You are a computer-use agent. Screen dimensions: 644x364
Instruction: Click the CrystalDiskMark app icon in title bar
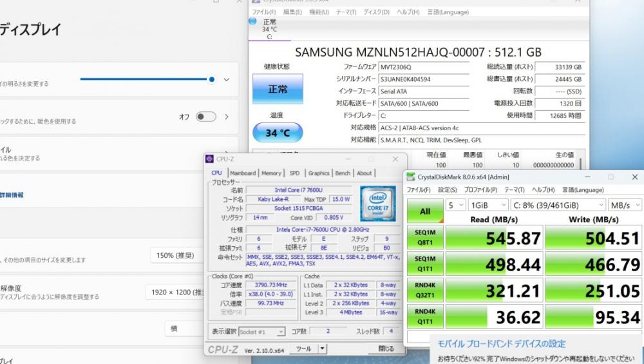pyautogui.click(x=410, y=177)
